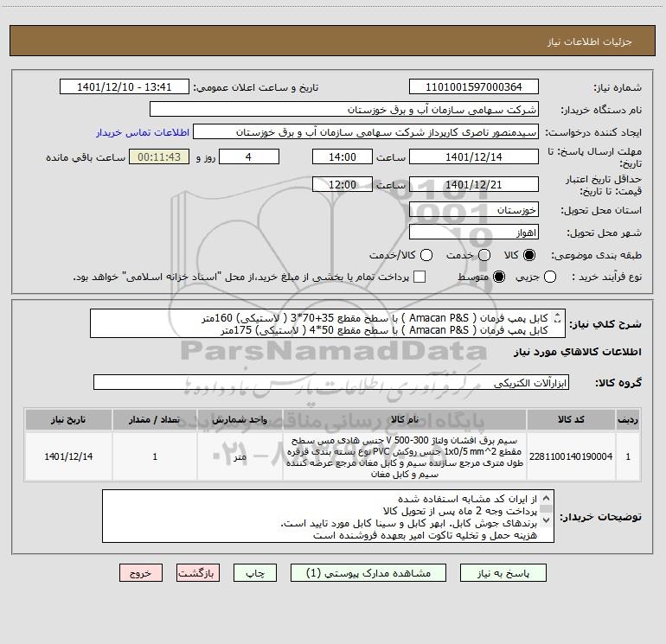This screenshot has width=666, height=644.
Task: Click the deadline time 14:00 field
Action: tap(343, 156)
